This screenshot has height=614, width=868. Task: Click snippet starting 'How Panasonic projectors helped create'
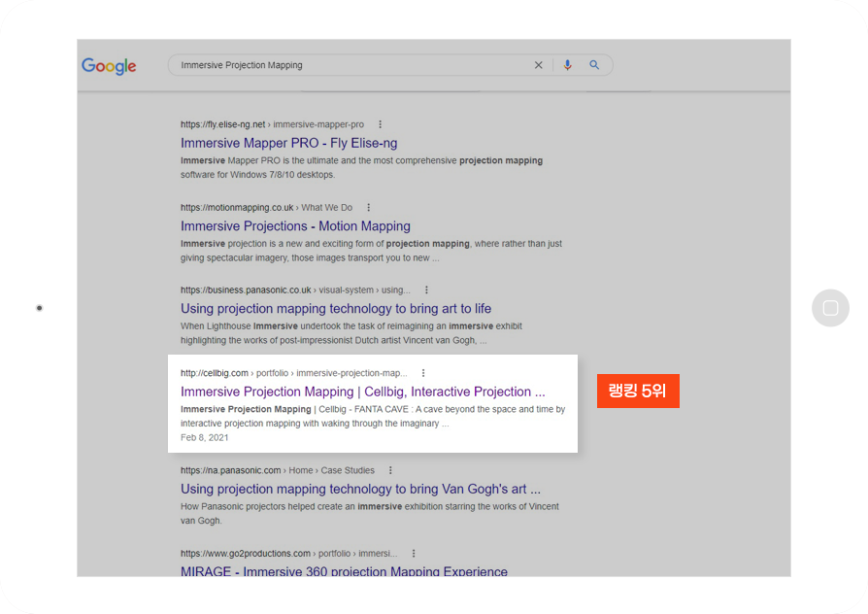370,514
